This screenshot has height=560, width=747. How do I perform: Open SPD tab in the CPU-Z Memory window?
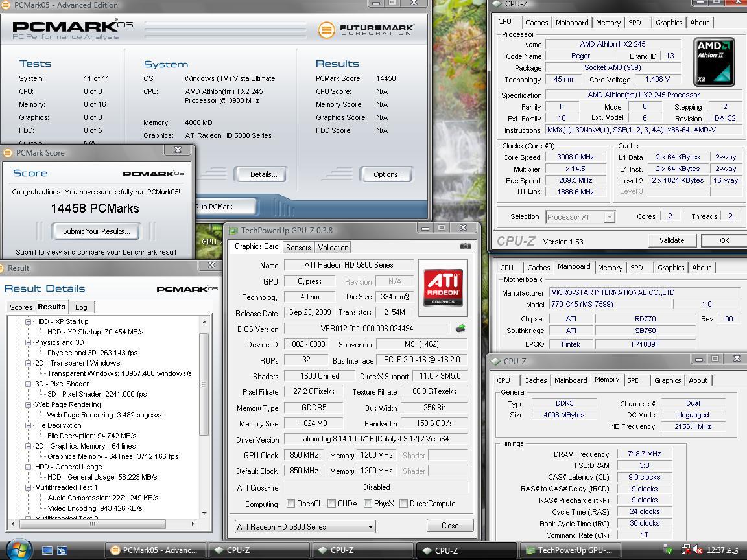(633, 380)
